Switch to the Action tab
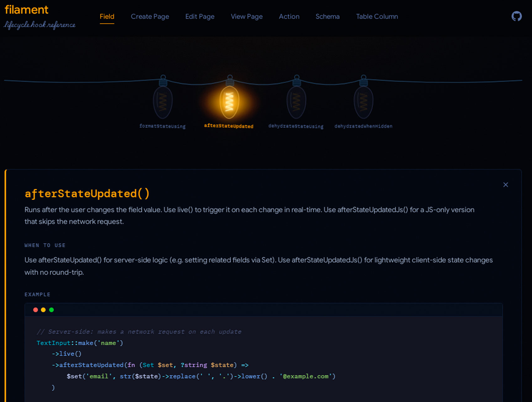Screen dimensions: 532x402 click(289, 17)
